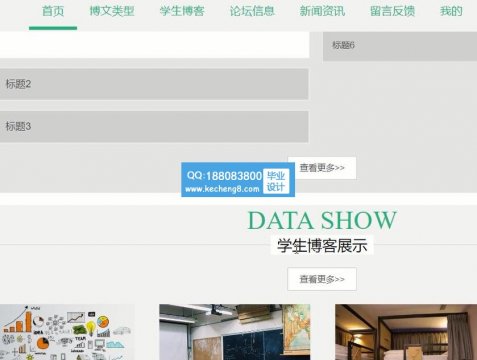Viewport: 477px width, 360px height.
Task: Open the 首页 navigation tab
Action: (x=53, y=11)
